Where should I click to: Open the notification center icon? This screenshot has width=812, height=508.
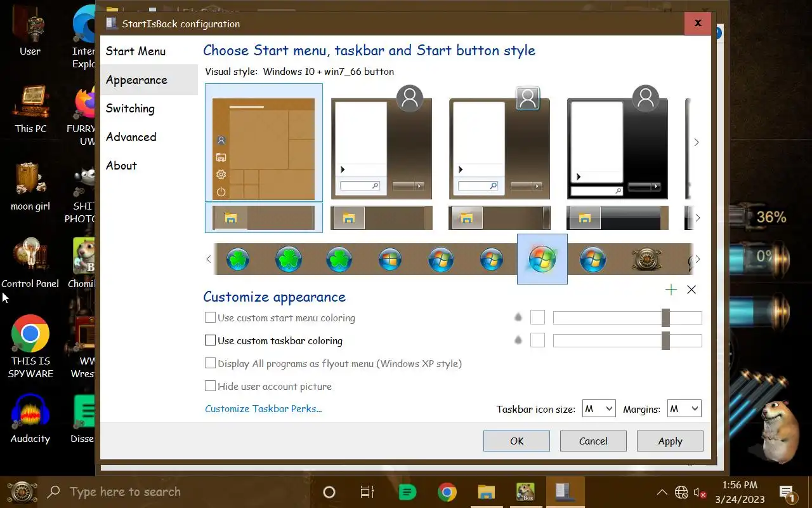pos(788,492)
